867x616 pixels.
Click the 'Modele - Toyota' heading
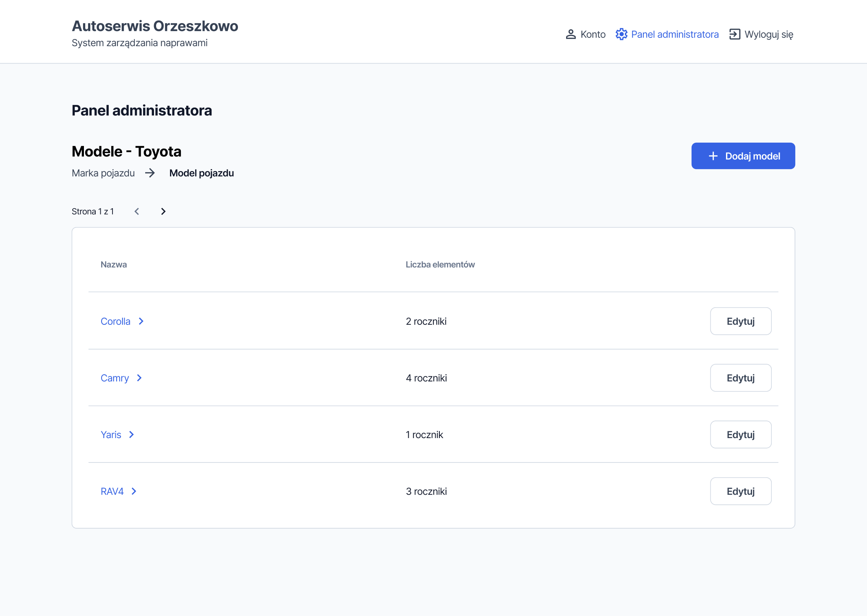coord(126,151)
